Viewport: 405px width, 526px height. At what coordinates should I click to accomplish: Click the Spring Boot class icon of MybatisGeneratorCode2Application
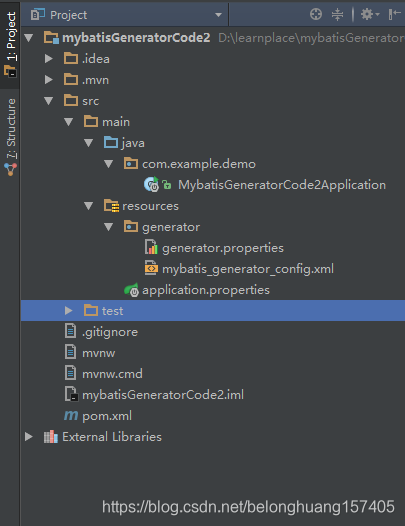151,185
